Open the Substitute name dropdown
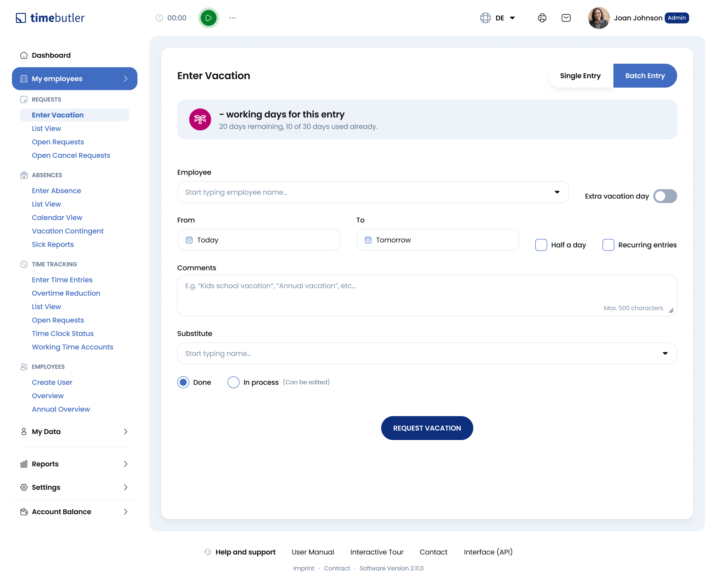Viewport: 717px width, 588px height. pyautogui.click(x=665, y=353)
